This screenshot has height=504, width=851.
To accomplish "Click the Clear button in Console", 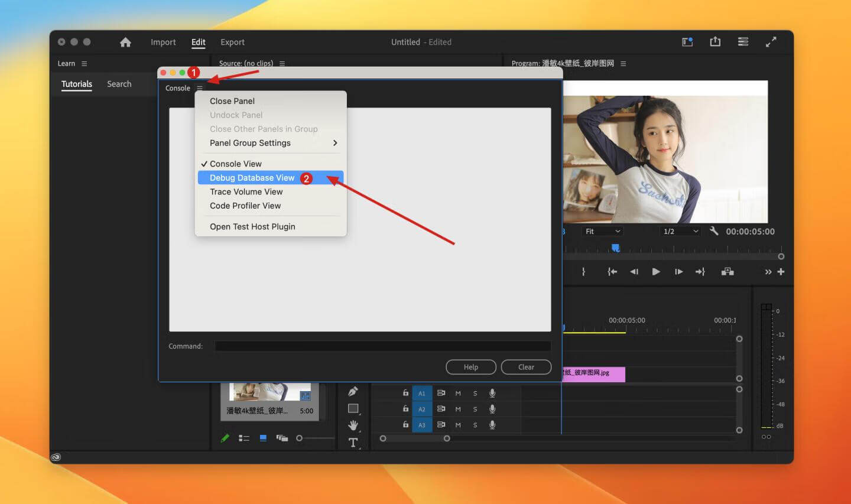I will (526, 367).
